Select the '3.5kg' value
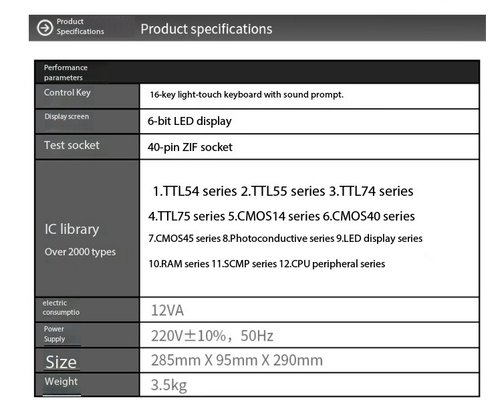The width and height of the screenshot is (500, 415). point(169,385)
